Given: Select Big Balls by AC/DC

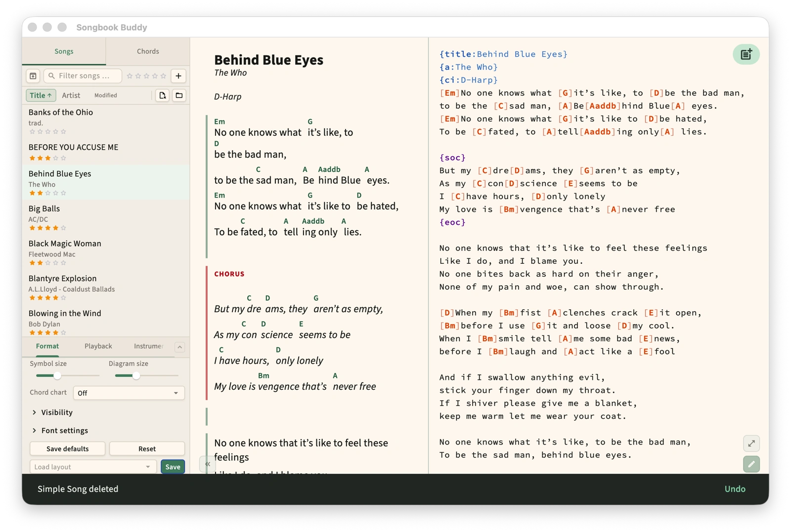Looking at the screenshot, I should [106, 217].
